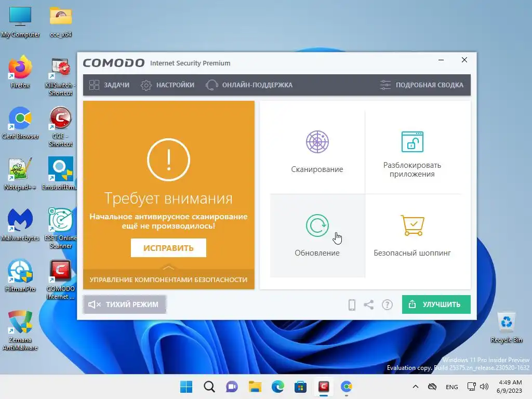Close the COMODO window
The width and height of the screenshot is (532, 399).
[464, 60]
